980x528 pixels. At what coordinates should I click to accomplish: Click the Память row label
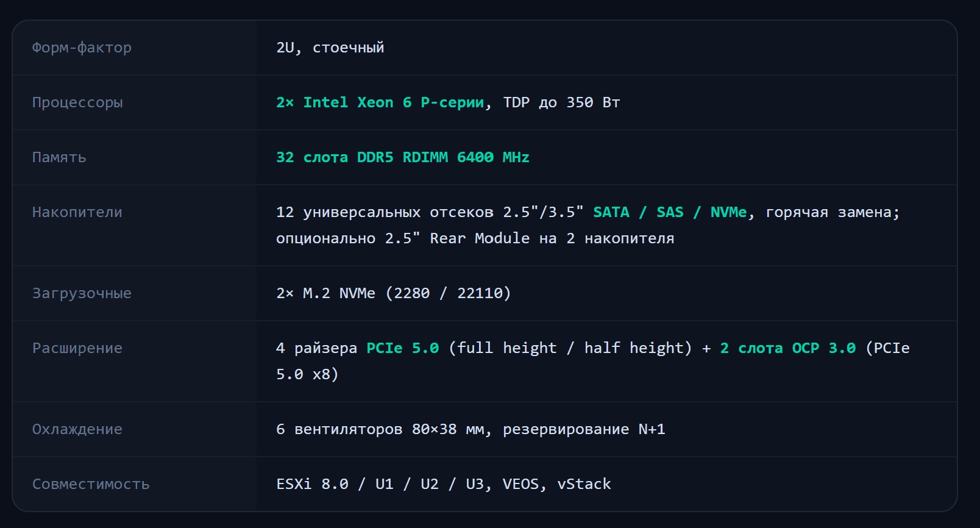click(x=59, y=157)
